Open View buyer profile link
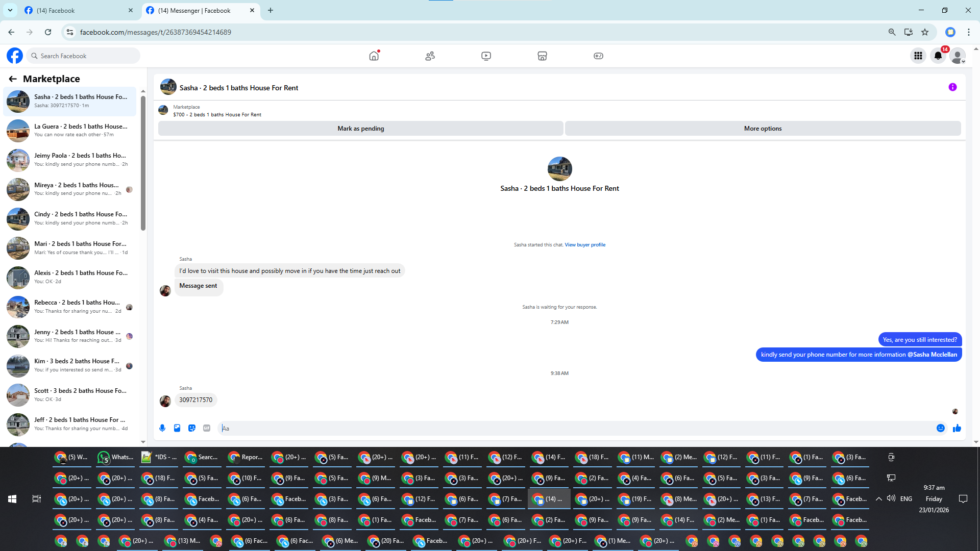Screen dimensions: 980x551 click(585, 245)
